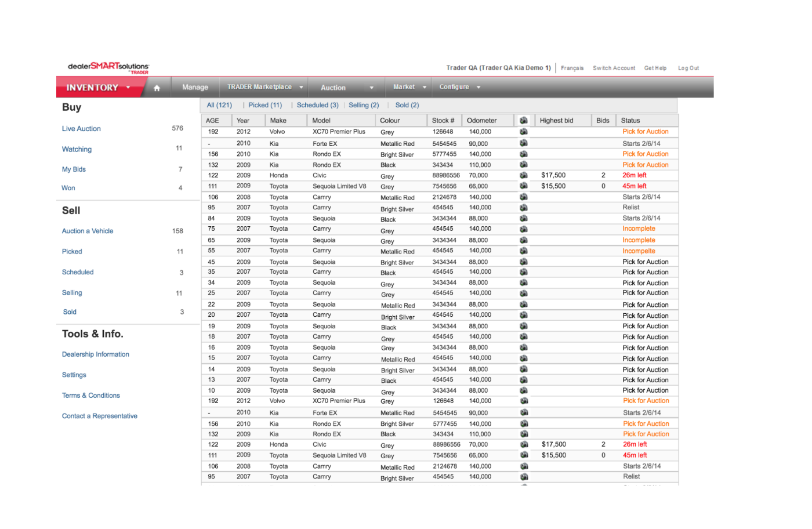Image resolution: width=812 pixels, height=529 pixels.
Task: Select the $17,500 highest bid cell in upper Civic row
Action: coord(553,175)
